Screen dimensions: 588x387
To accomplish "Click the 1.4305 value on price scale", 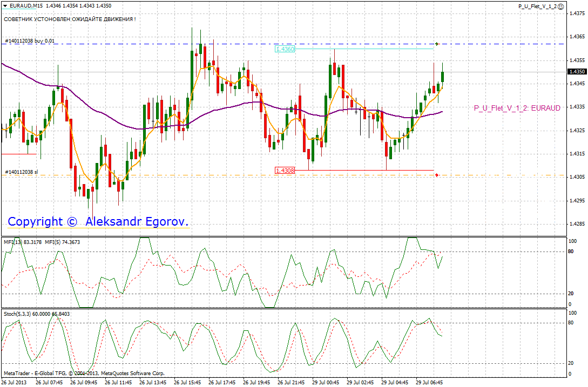I will pos(577,177).
